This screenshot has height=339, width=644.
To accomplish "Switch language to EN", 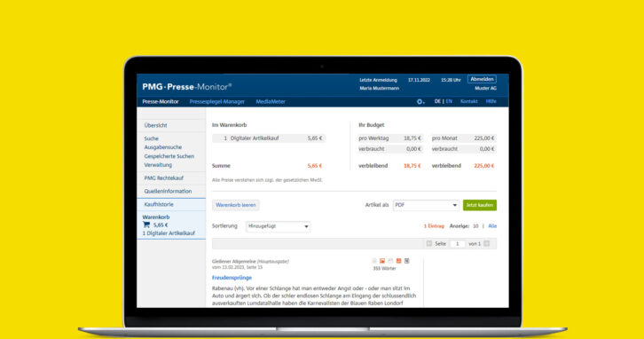I will 449,101.
